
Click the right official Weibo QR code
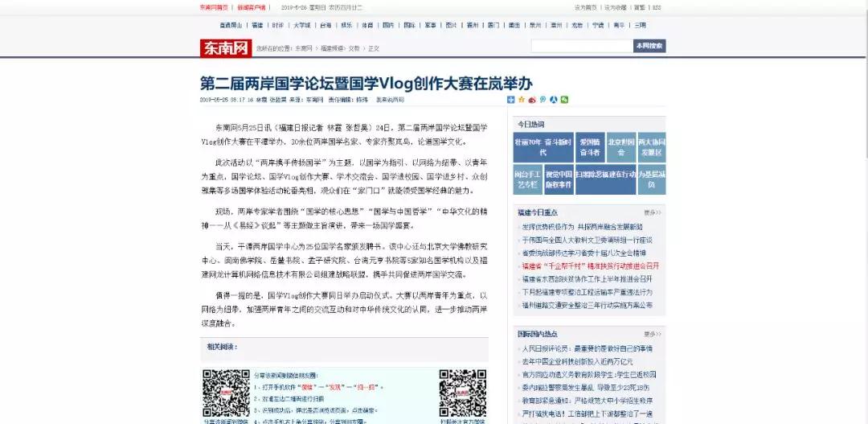coord(462,393)
